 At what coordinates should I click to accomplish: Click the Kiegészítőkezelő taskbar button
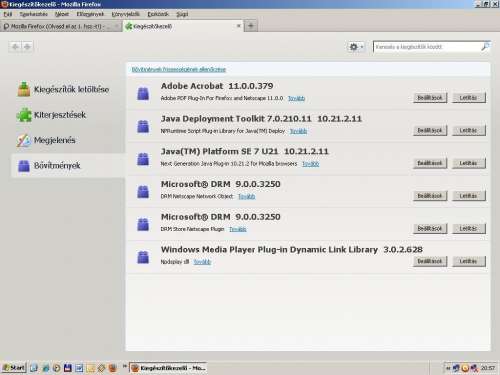168,368
